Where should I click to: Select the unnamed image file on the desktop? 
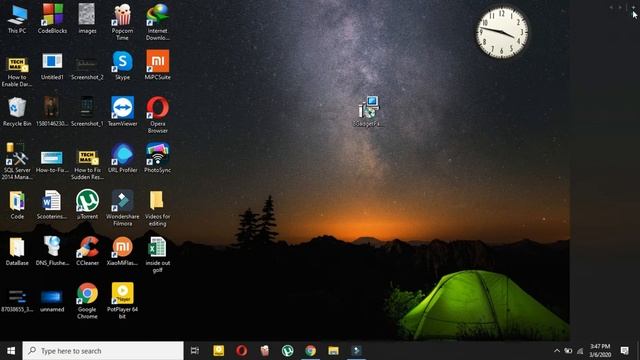click(52, 301)
